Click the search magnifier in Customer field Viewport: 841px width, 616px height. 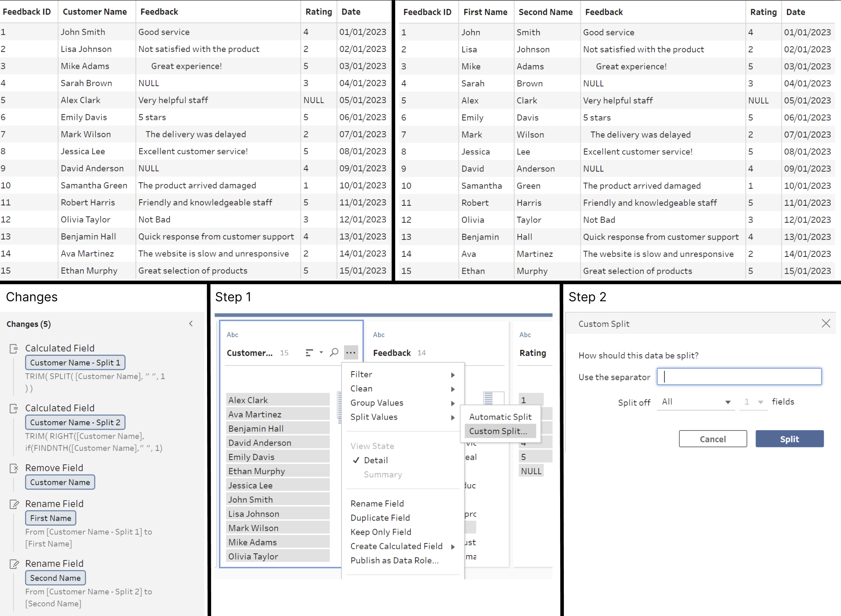point(334,353)
